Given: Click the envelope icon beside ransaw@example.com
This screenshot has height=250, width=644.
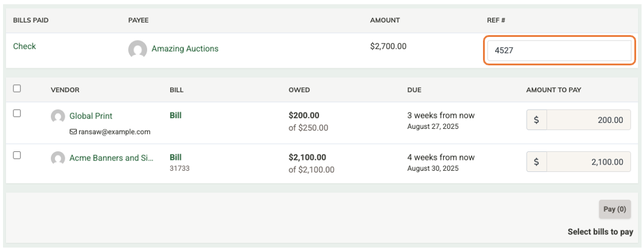Looking at the screenshot, I should [x=73, y=132].
